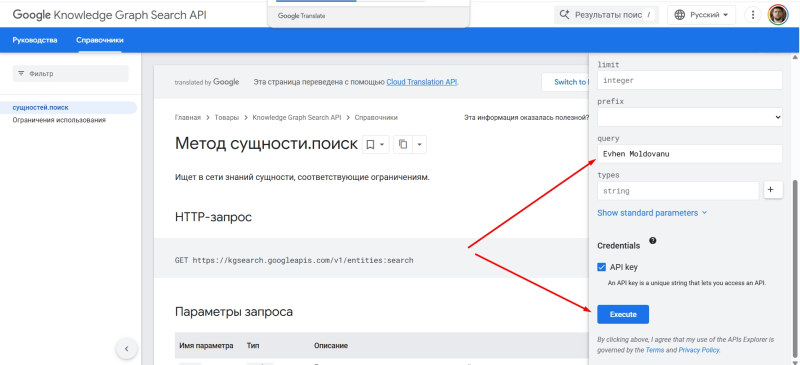Viewport: 800px width, 365px height.
Task: Click the Фильтр input field
Action: [x=70, y=74]
